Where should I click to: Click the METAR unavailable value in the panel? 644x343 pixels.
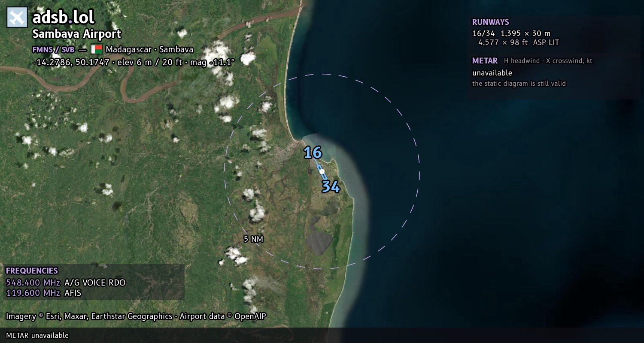pos(492,73)
